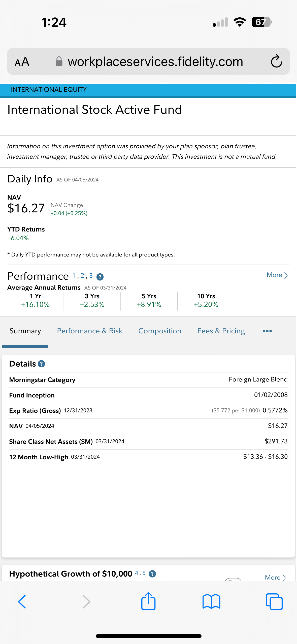The width and height of the screenshot is (297, 644).
Task: Click the Details help question mark icon
Action: click(41, 364)
